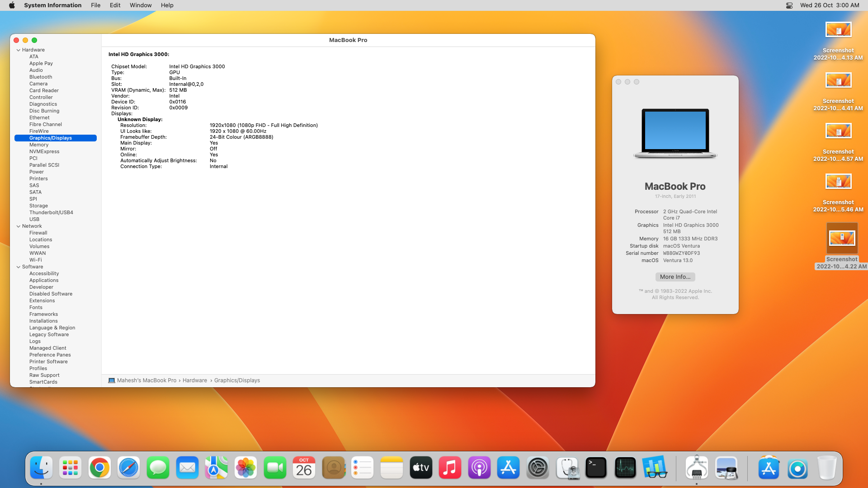Open Control Centre in menu bar
Viewport: 868px width, 488px height.
pyautogui.click(x=789, y=5)
